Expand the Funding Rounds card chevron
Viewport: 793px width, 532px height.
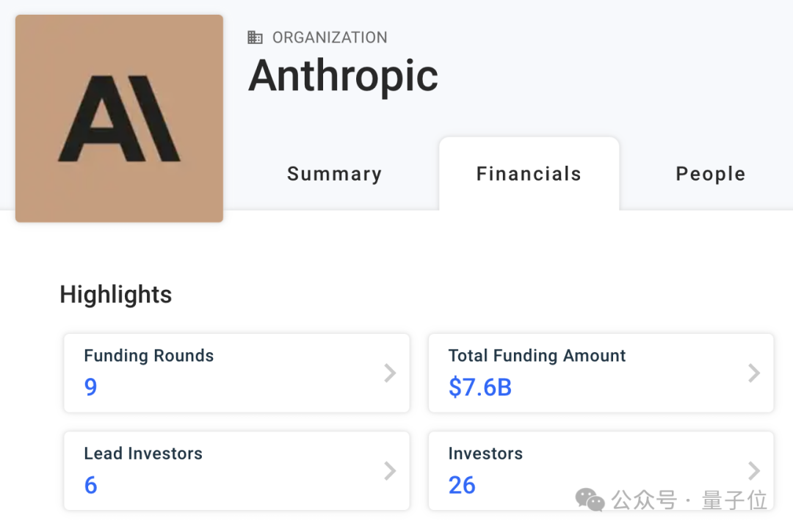[390, 374]
